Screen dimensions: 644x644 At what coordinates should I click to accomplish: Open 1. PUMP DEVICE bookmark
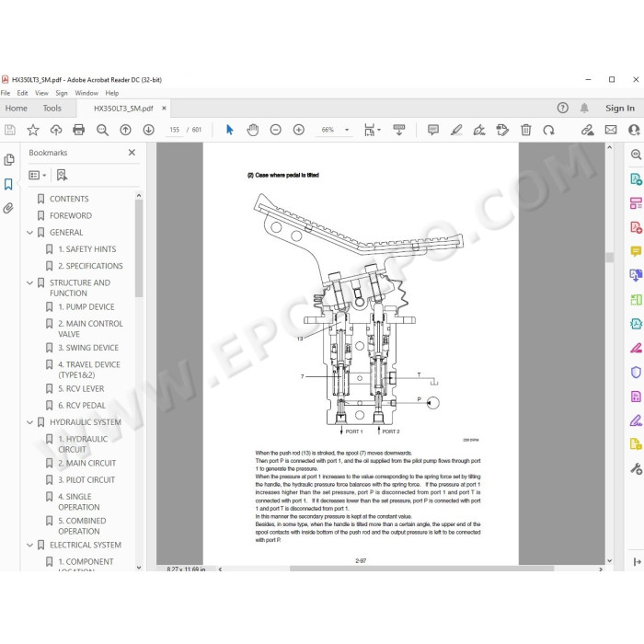86,306
